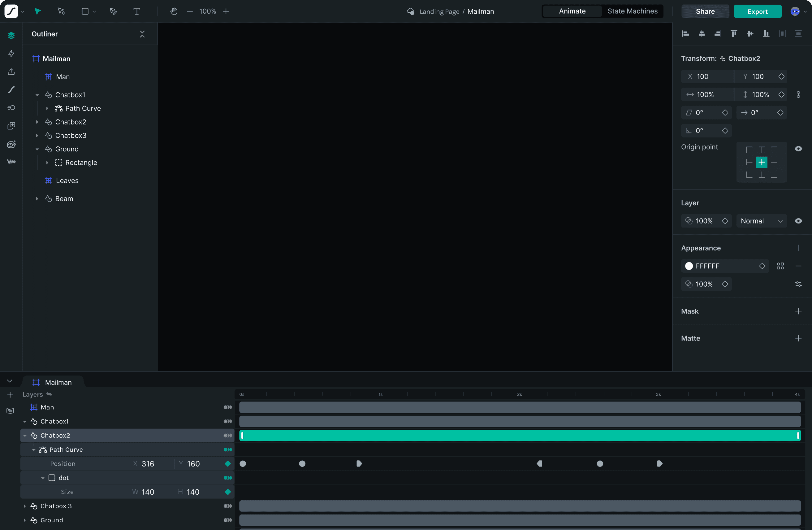Add a new Appearance property

click(798, 248)
